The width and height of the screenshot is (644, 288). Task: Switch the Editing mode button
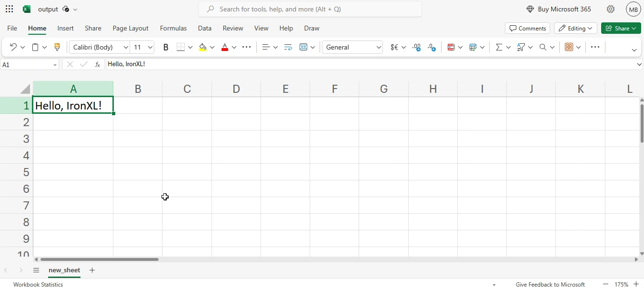pyautogui.click(x=575, y=28)
